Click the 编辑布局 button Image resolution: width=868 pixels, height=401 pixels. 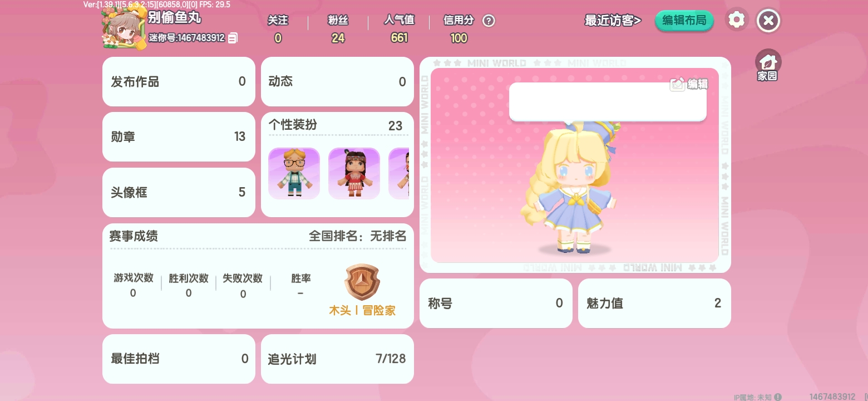pos(684,21)
